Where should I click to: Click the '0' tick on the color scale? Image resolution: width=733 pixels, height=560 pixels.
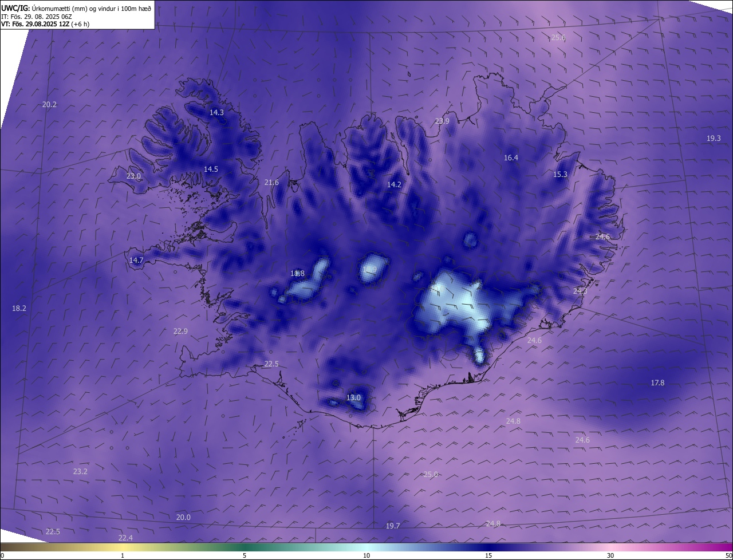(x=2, y=556)
